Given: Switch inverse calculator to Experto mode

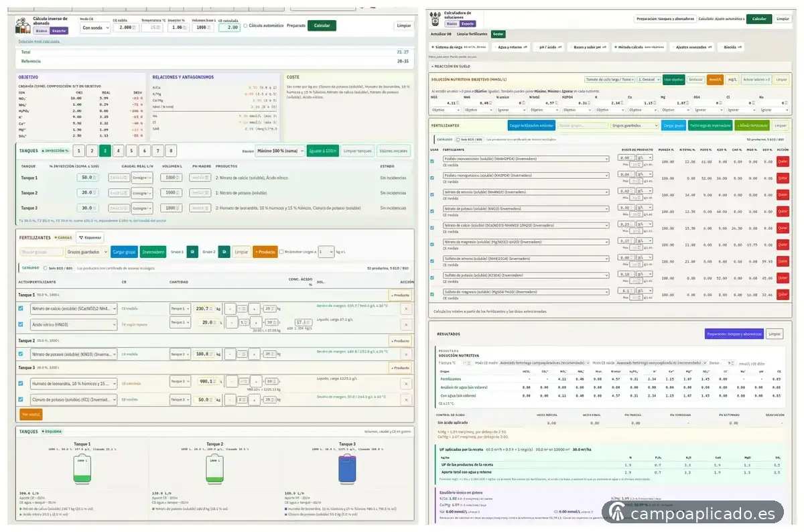Looking at the screenshot, I should click(59, 31).
